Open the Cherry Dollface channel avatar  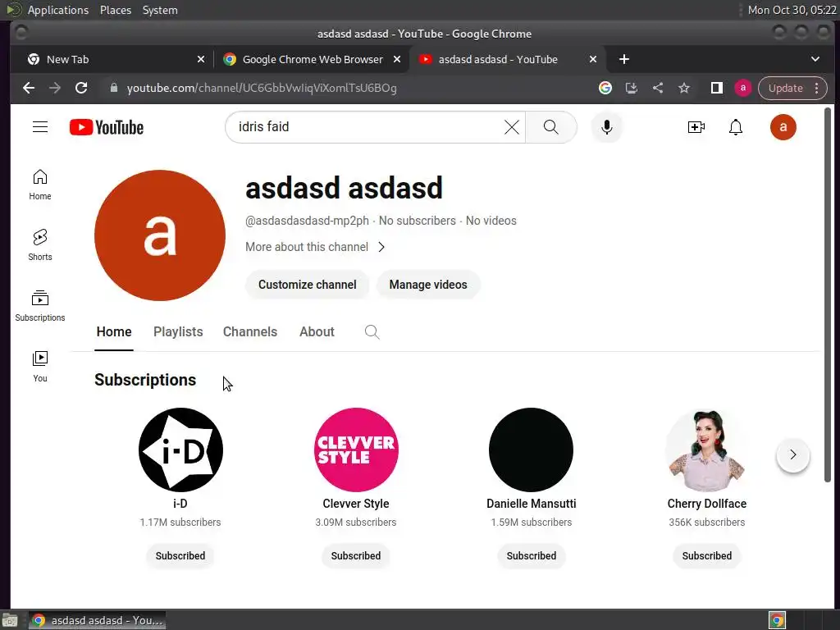click(x=707, y=450)
